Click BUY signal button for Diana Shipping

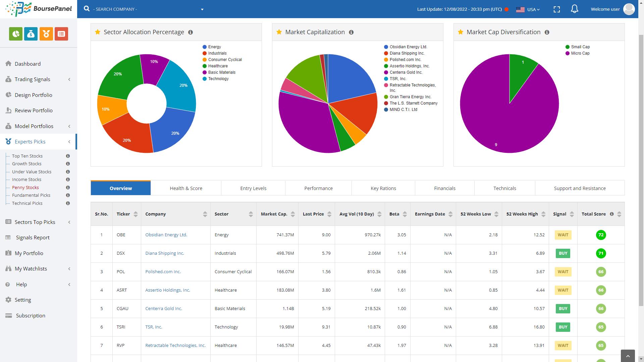pos(563,253)
